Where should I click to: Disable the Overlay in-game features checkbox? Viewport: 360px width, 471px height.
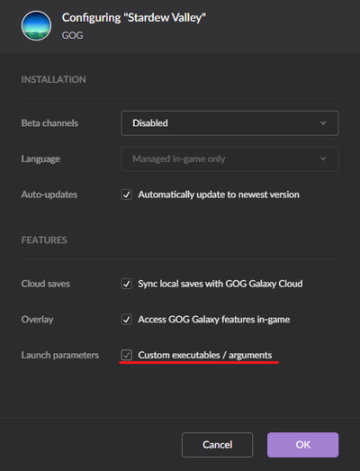pos(126,319)
